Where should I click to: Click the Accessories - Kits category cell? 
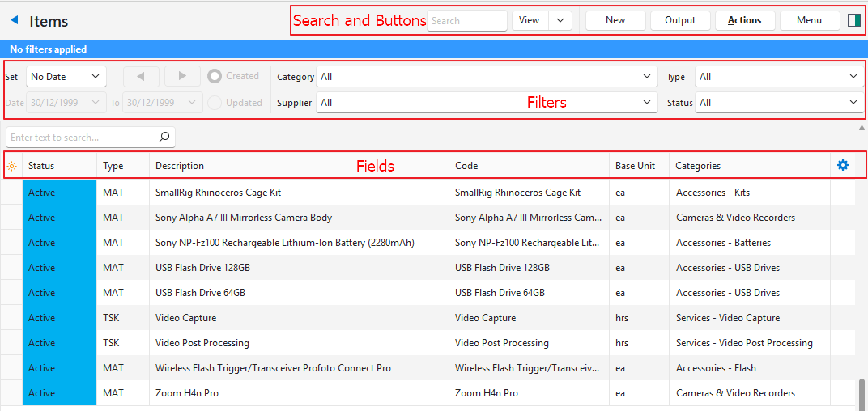point(750,193)
